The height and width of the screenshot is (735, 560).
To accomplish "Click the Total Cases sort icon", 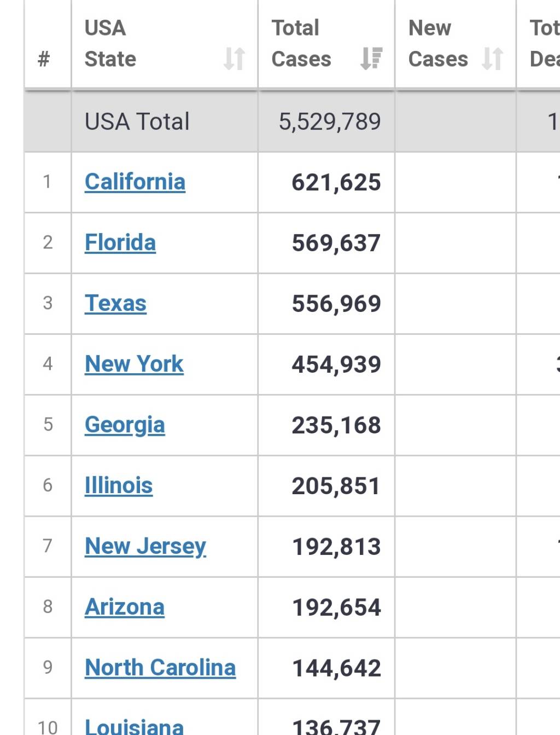I will [x=371, y=59].
